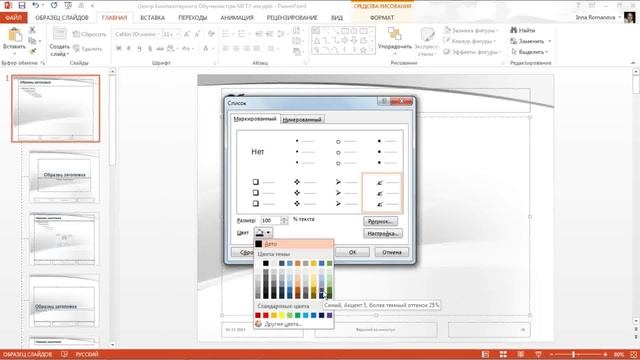Open the Эффекты фигуры dropdown

[x=500, y=52]
